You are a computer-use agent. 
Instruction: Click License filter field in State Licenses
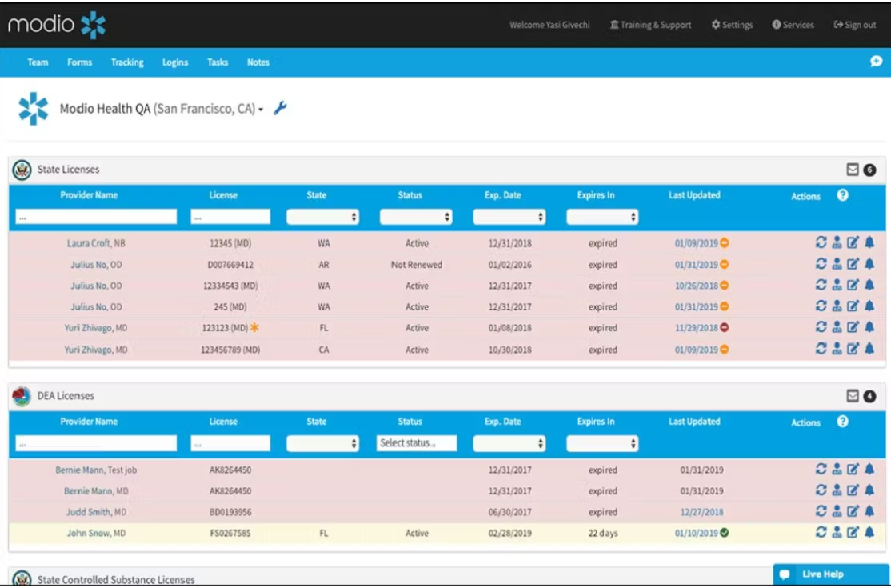(230, 217)
